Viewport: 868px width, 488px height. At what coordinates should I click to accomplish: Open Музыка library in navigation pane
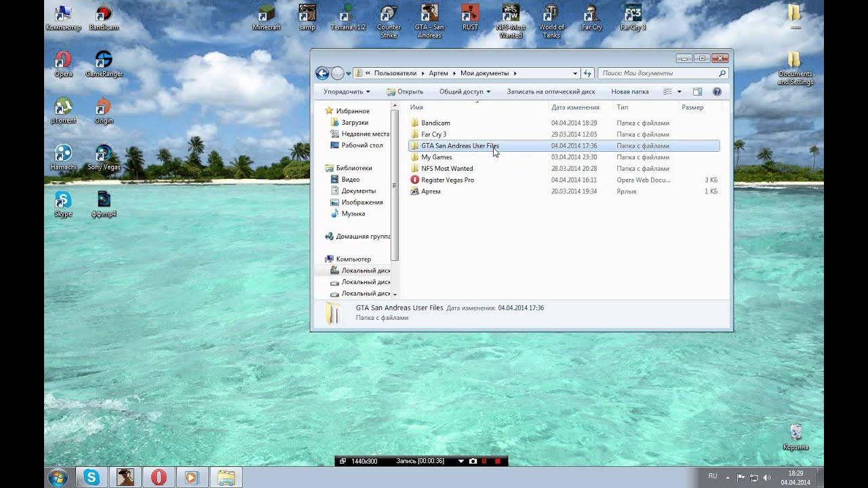pos(348,213)
